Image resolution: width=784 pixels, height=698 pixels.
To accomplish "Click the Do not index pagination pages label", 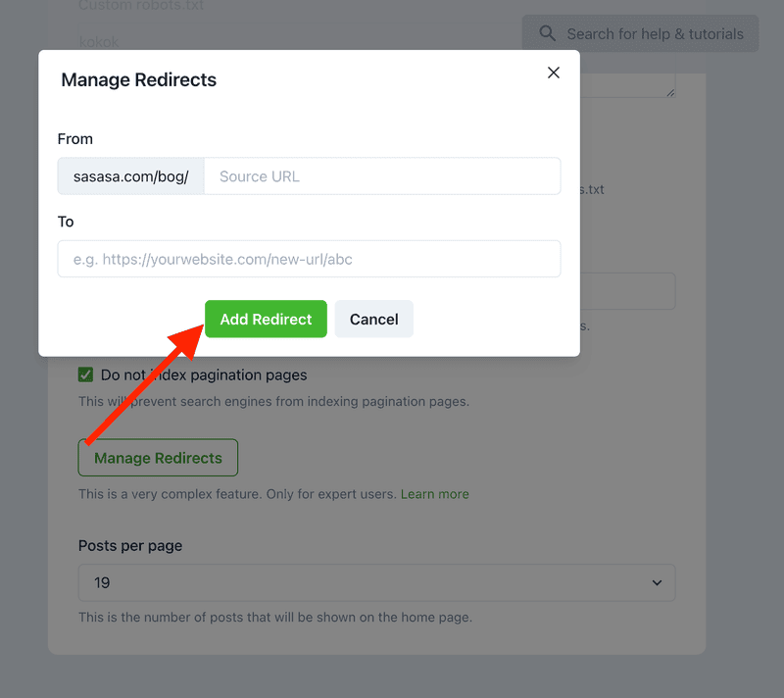I will [204, 374].
